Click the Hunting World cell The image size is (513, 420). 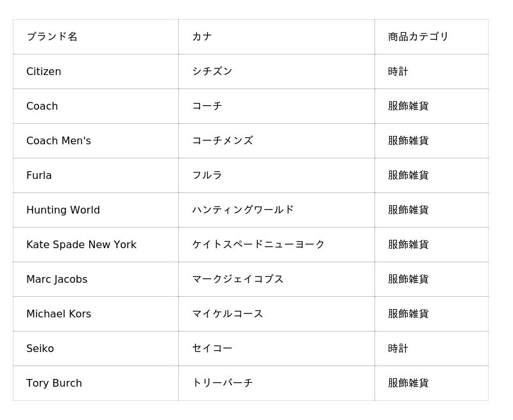click(63, 210)
